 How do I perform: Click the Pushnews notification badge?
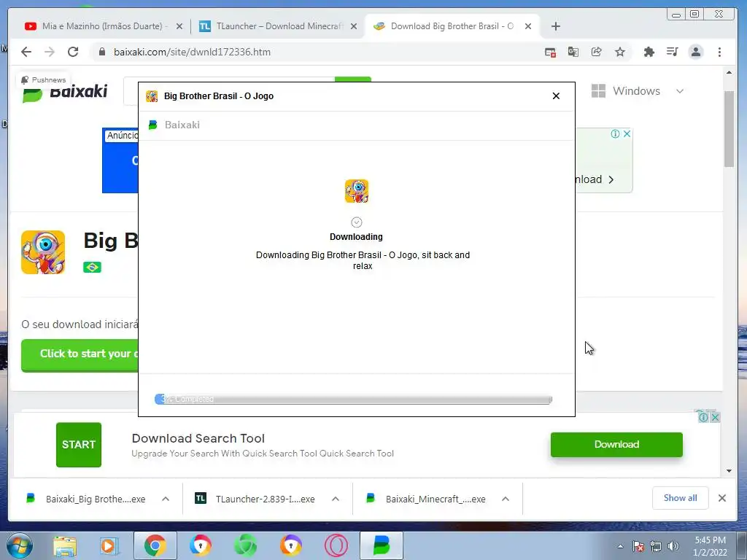point(43,79)
